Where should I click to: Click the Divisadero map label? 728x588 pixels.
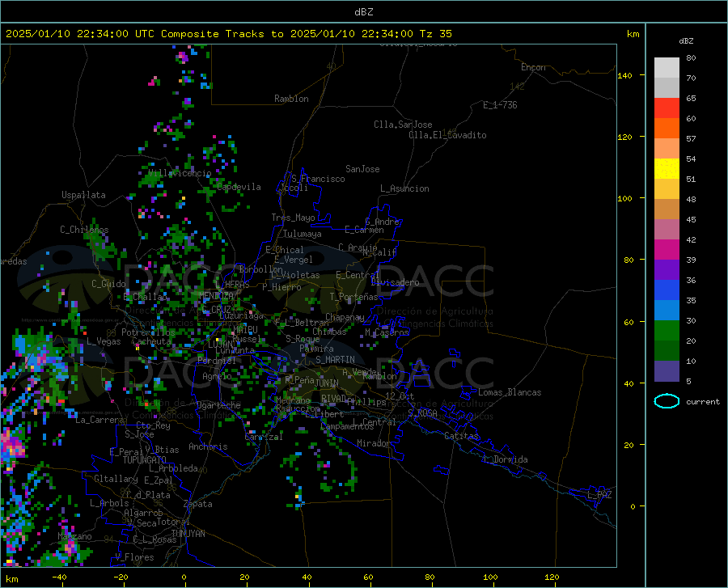coord(395,282)
